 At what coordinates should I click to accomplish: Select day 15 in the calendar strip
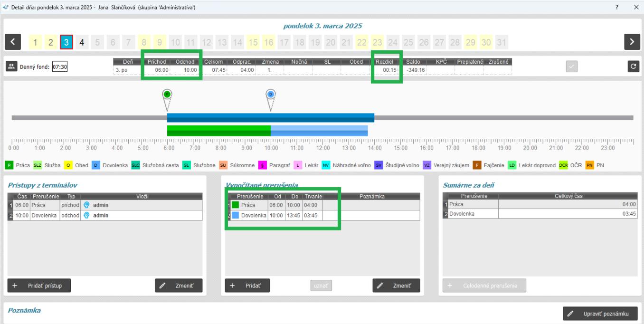253,42
